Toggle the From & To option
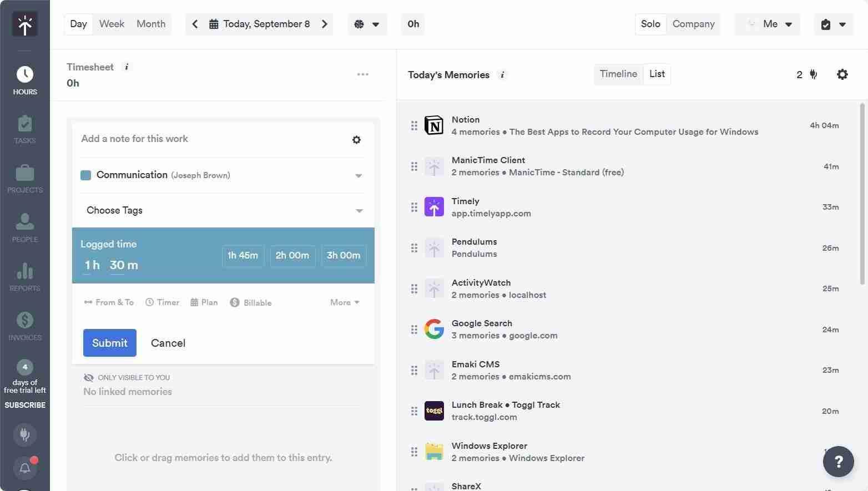Viewport: 868px width, 491px height. (109, 302)
